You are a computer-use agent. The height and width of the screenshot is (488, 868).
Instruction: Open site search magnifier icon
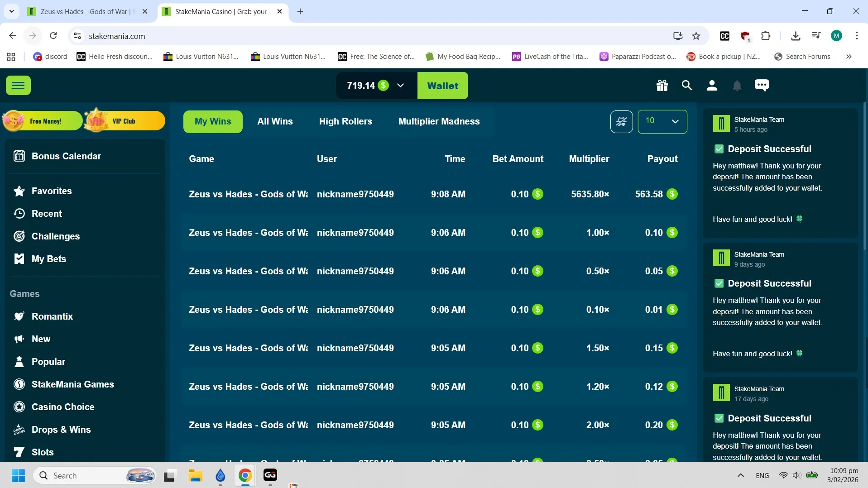[x=687, y=85]
